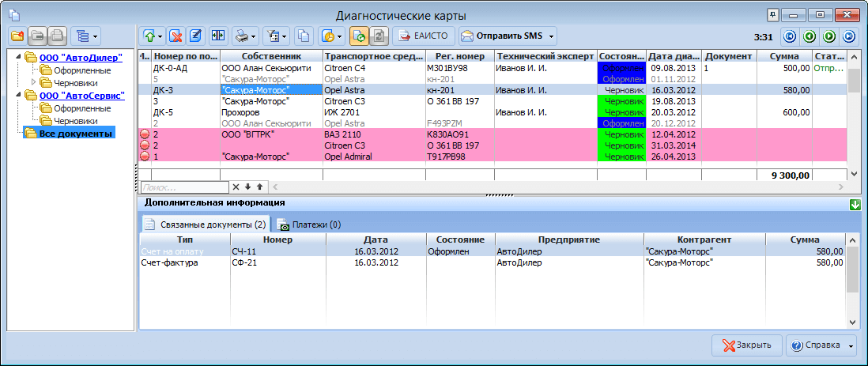This screenshot has height=366, width=868.
Task: Go to the previous record
Action: [x=810, y=36]
